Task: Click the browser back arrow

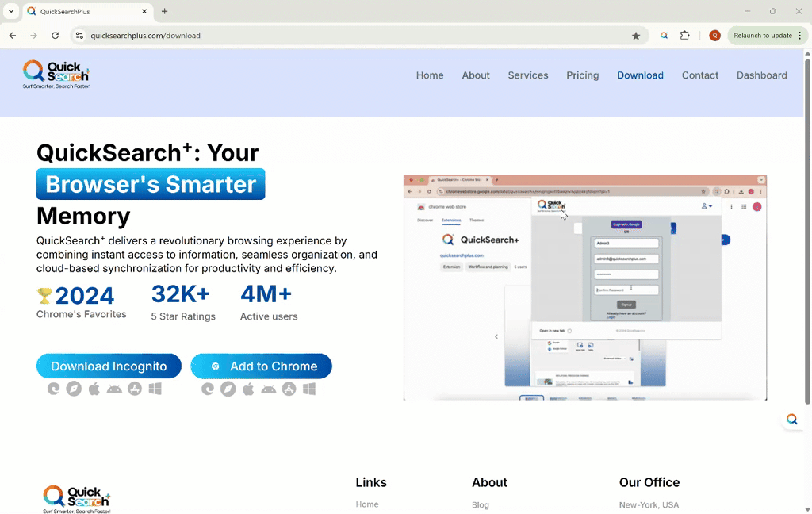Action: coord(13,35)
